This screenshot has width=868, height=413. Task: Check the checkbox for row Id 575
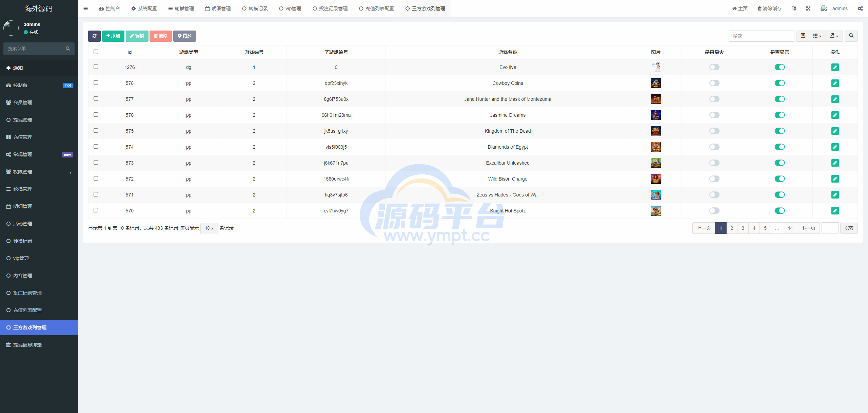[x=96, y=131]
